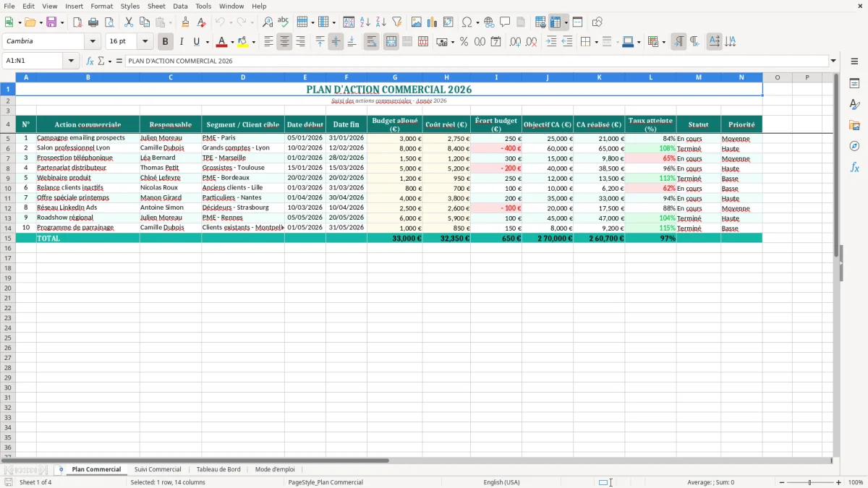Open the Styles menu
868x488 pixels.
point(130,6)
